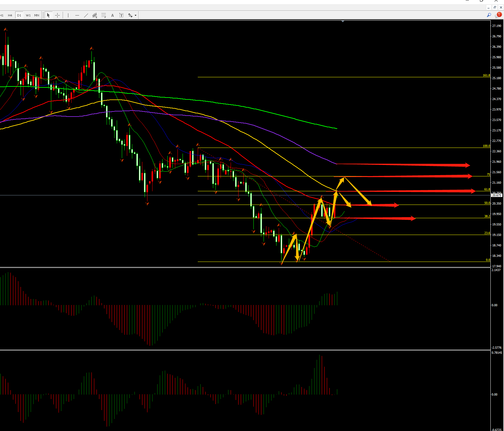
Task: Select the equidistant channel tool
Action: (95, 15)
